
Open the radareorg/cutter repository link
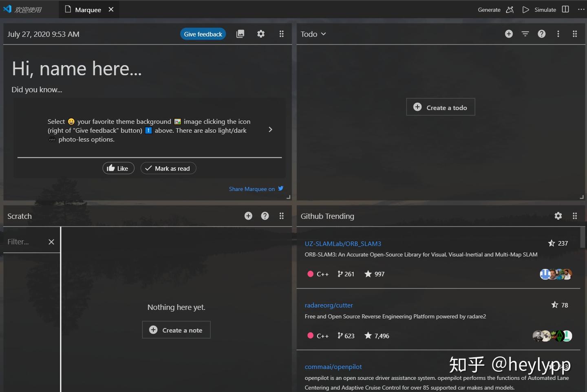329,305
